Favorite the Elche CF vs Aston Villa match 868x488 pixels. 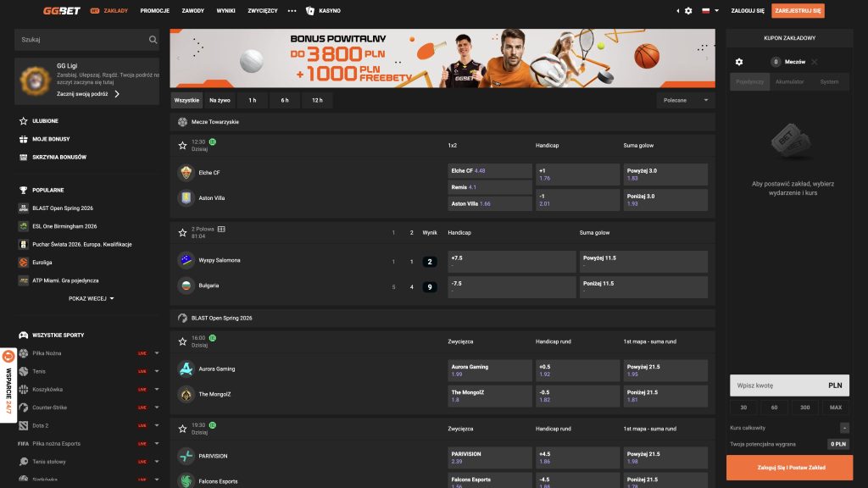[182, 146]
